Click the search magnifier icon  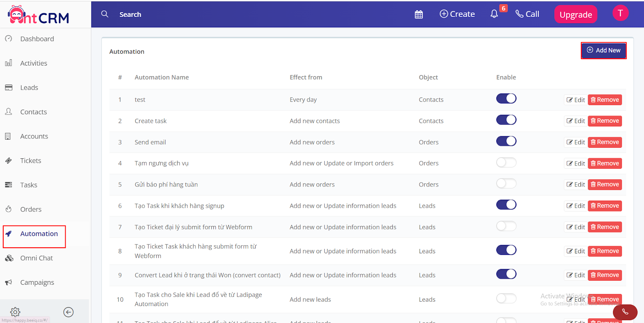(105, 14)
